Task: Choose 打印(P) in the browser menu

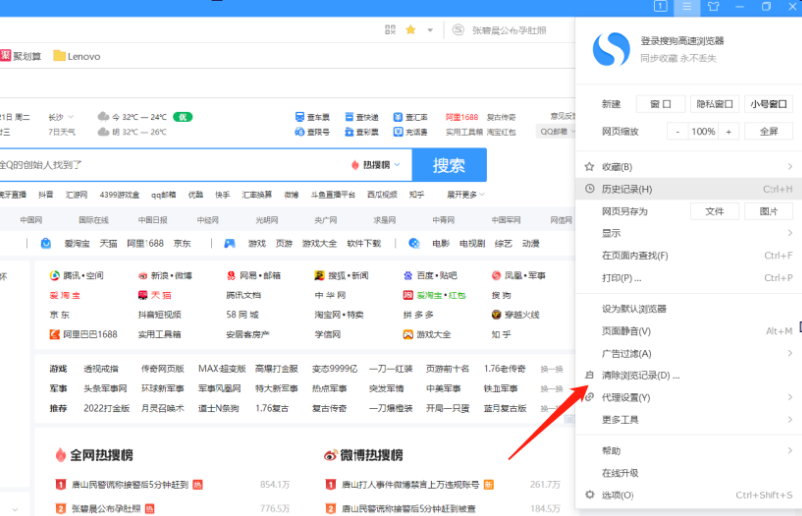Action: tap(621, 278)
